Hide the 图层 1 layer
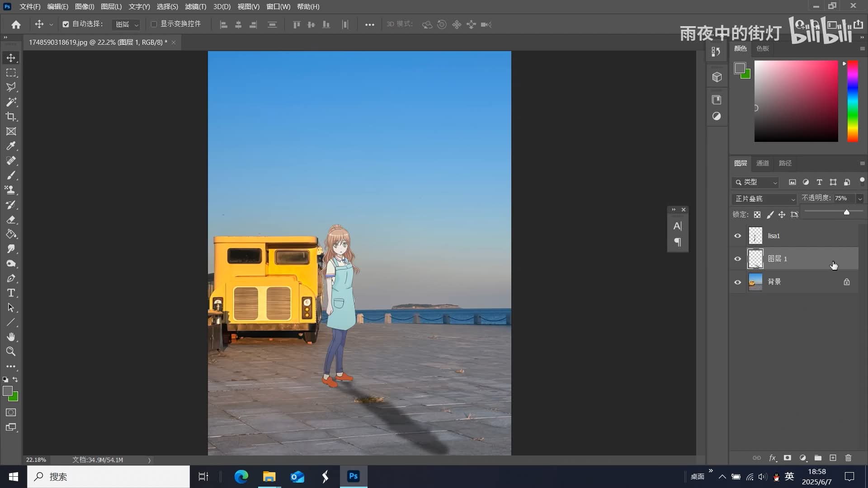Screen dimensions: 868x488 (738, 259)
